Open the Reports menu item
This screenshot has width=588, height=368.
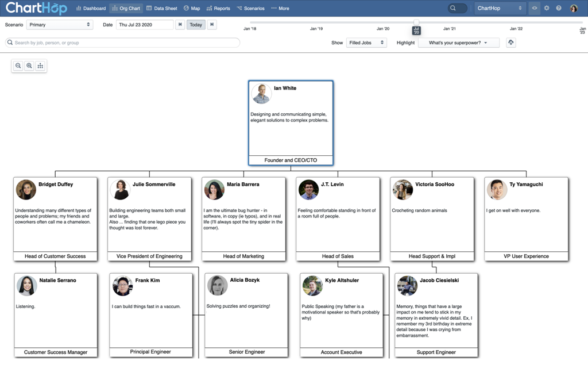tap(218, 9)
